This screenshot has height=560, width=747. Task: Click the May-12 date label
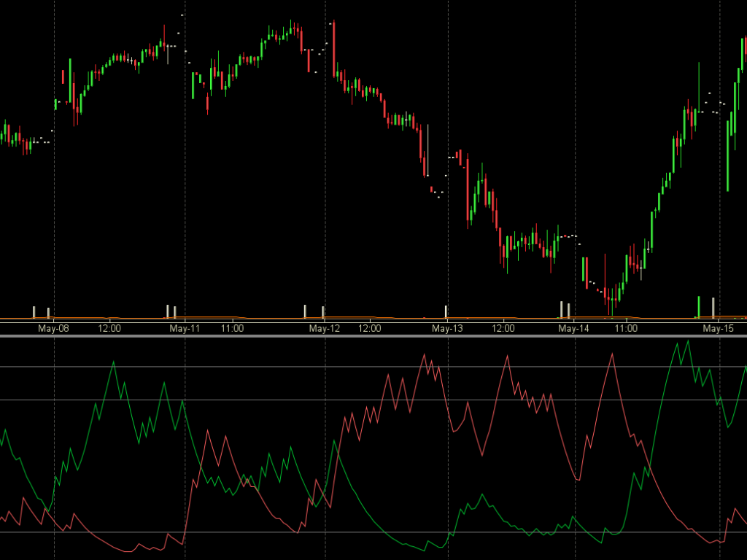pyautogui.click(x=324, y=328)
